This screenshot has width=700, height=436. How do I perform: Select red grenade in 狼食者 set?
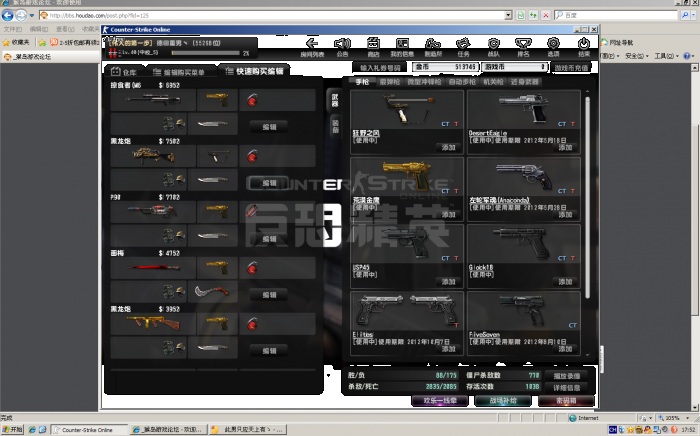[x=252, y=100]
